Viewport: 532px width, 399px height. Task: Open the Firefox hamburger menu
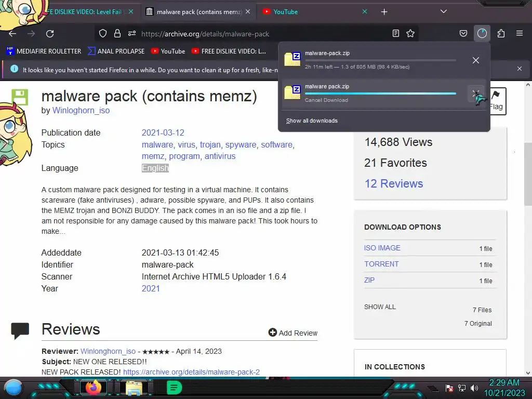click(520, 33)
